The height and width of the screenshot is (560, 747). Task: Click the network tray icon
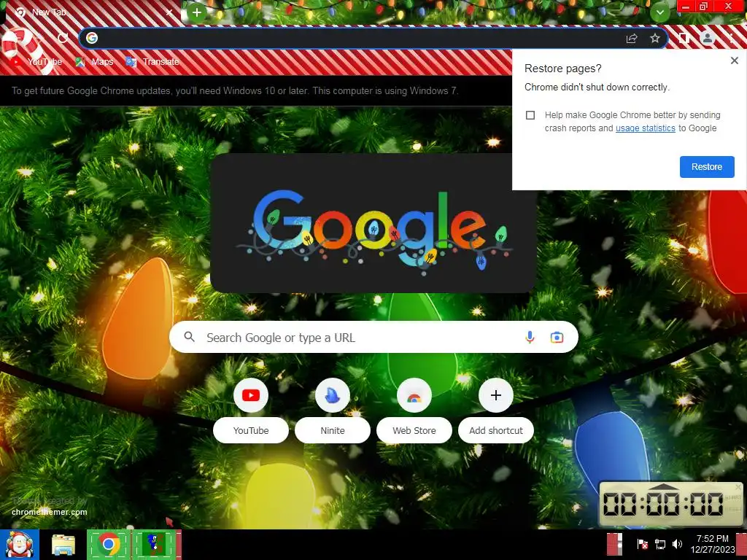point(659,544)
